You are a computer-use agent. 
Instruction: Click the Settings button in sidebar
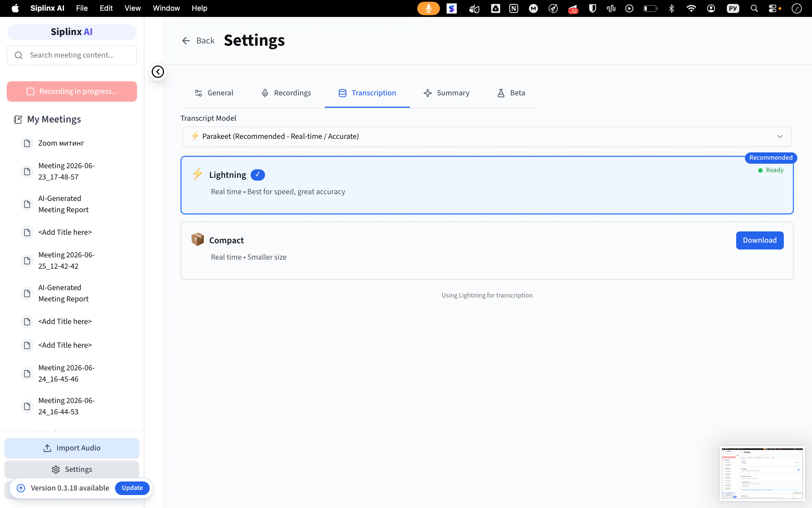[x=72, y=469]
